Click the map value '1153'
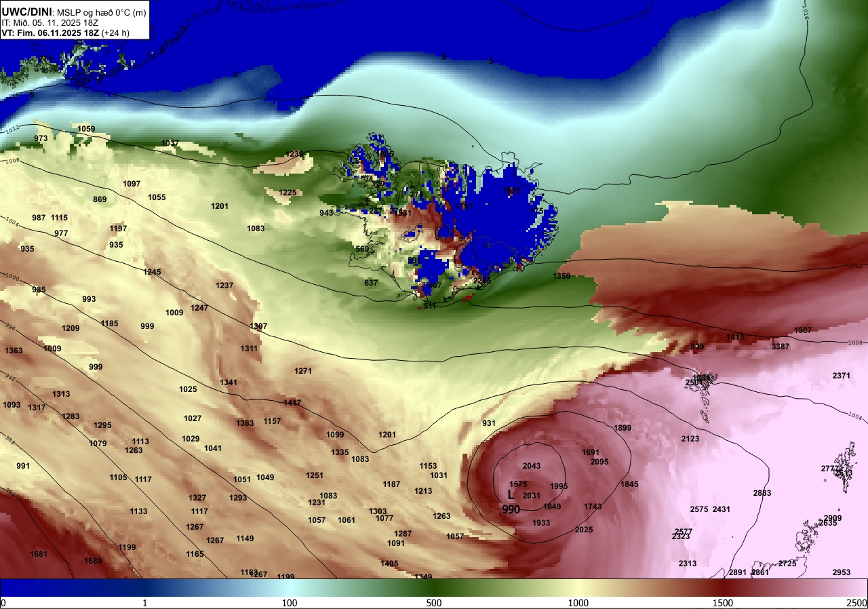This screenshot has height=609, width=868. point(428,466)
